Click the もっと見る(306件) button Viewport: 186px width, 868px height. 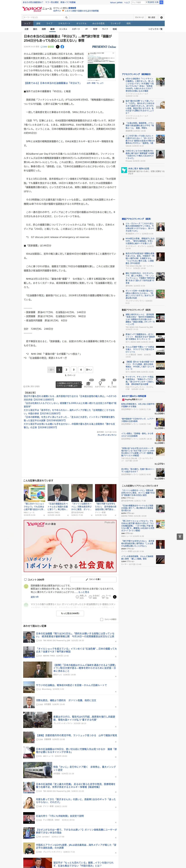[x=70, y=613]
